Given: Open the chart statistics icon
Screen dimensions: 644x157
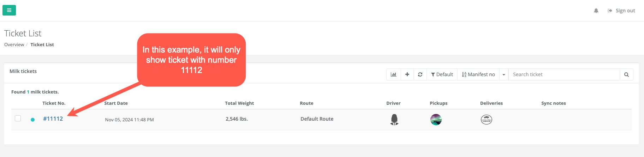Looking at the screenshot, I should pos(394,74).
